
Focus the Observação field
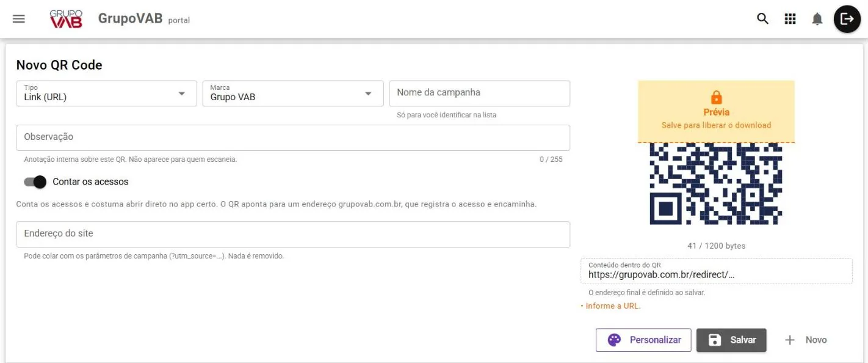[293, 137]
